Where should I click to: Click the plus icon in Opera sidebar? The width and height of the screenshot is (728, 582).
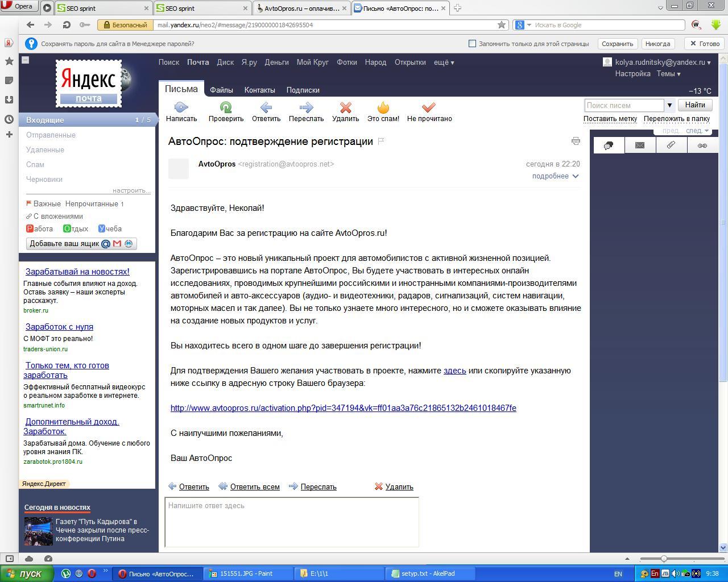[x=9, y=135]
